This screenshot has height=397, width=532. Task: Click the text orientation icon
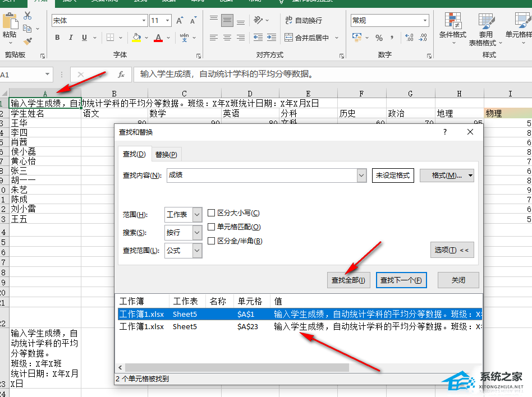(258, 20)
